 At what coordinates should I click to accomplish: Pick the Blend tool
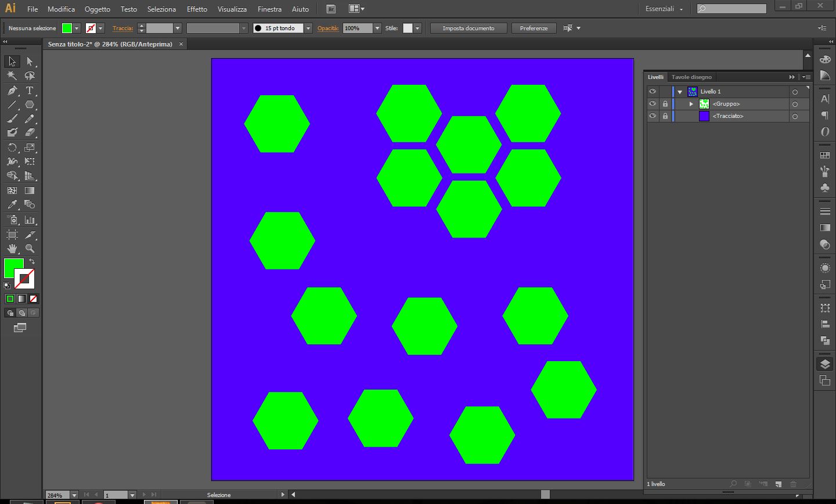30,204
